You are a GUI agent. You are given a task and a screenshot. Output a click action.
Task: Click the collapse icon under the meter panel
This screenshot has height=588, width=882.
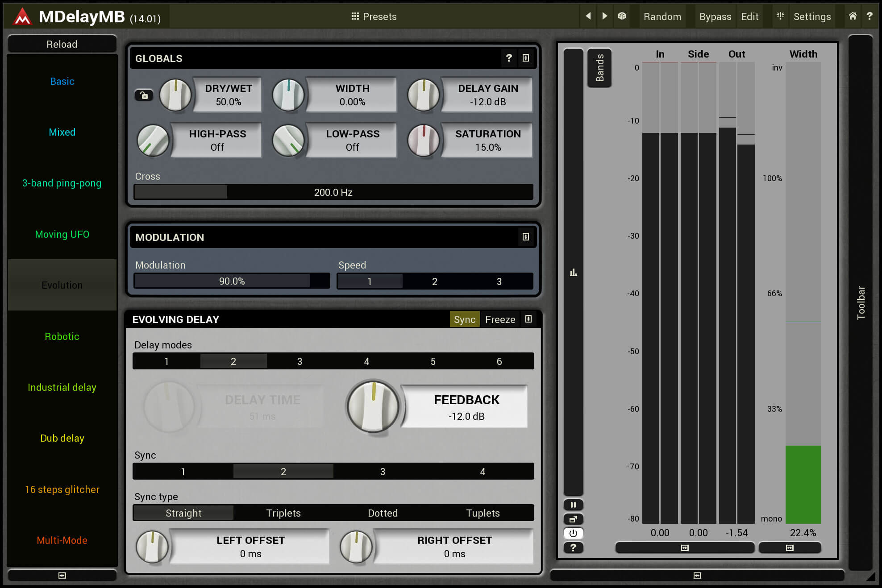coord(697,576)
